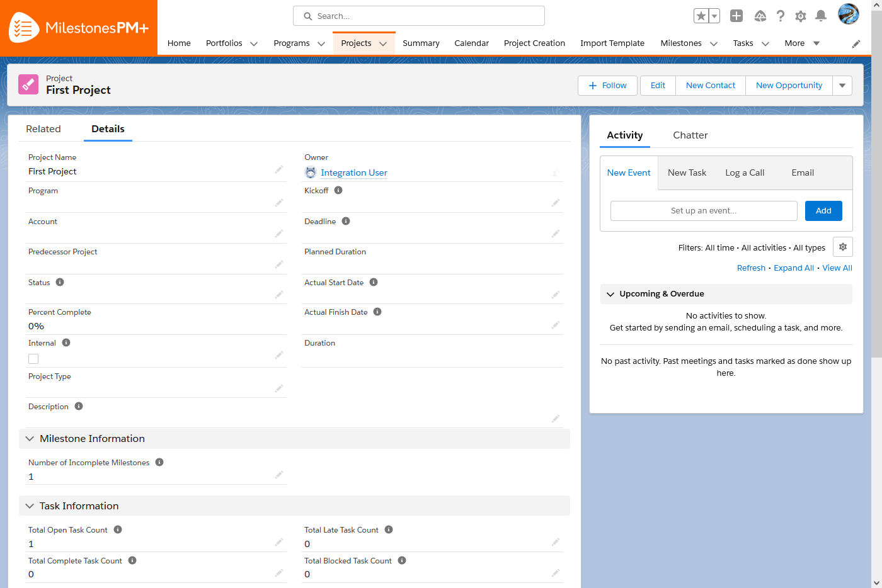Edit the Project Name using its pencil icon
882x588 pixels.
coord(279,169)
